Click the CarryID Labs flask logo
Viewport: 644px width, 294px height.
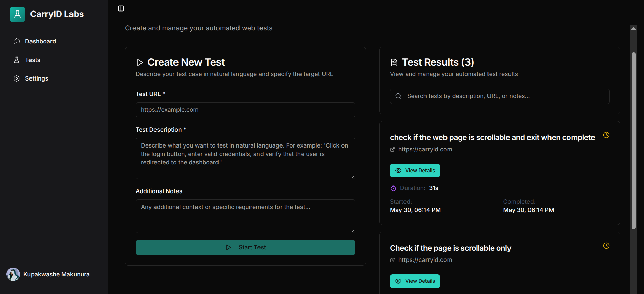click(x=17, y=14)
